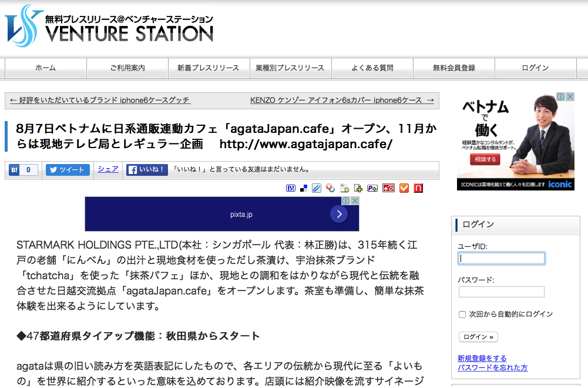Click the red +B bookmark icon
The width and height of the screenshot is (588, 388).
[388, 188]
